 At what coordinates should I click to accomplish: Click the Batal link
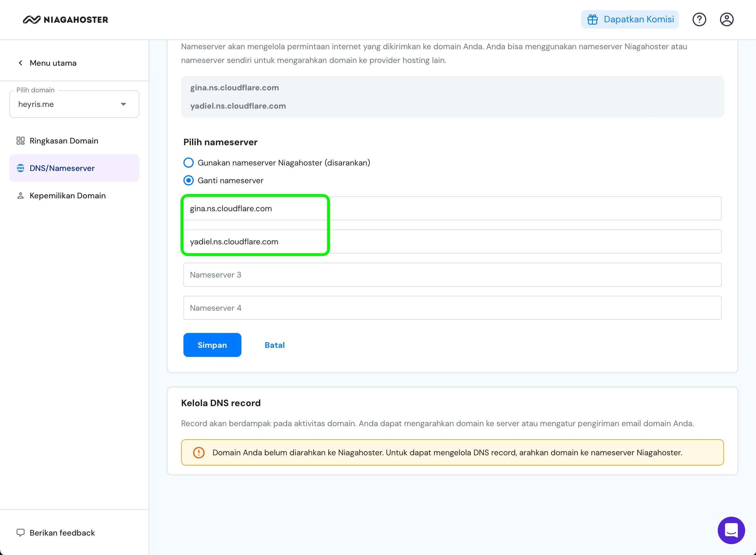coord(274,345)
